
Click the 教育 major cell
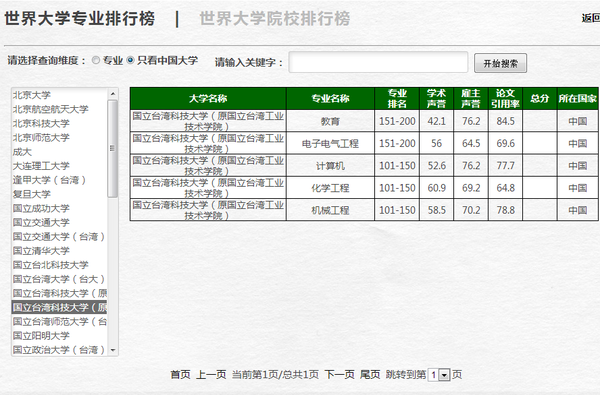click(x=330, y=121)
